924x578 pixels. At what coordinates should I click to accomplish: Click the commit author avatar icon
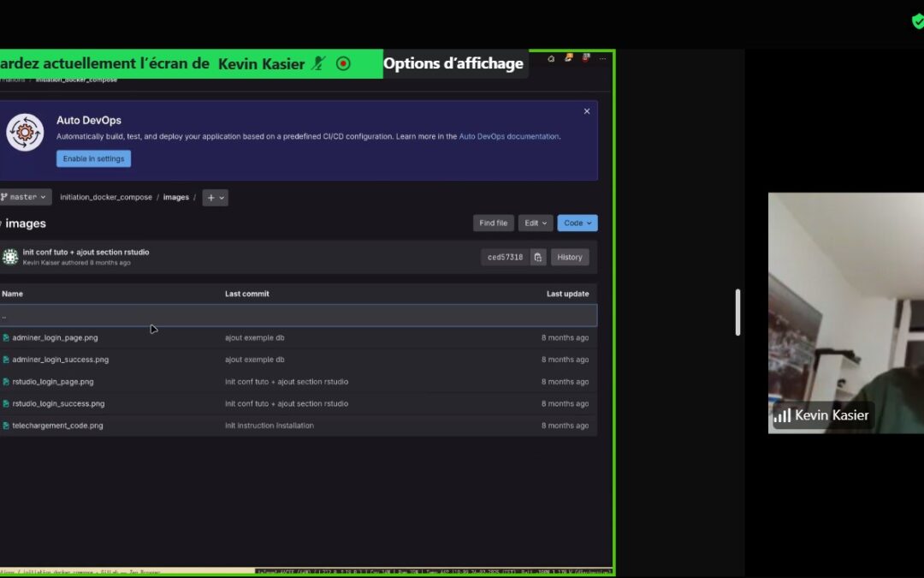10,257
